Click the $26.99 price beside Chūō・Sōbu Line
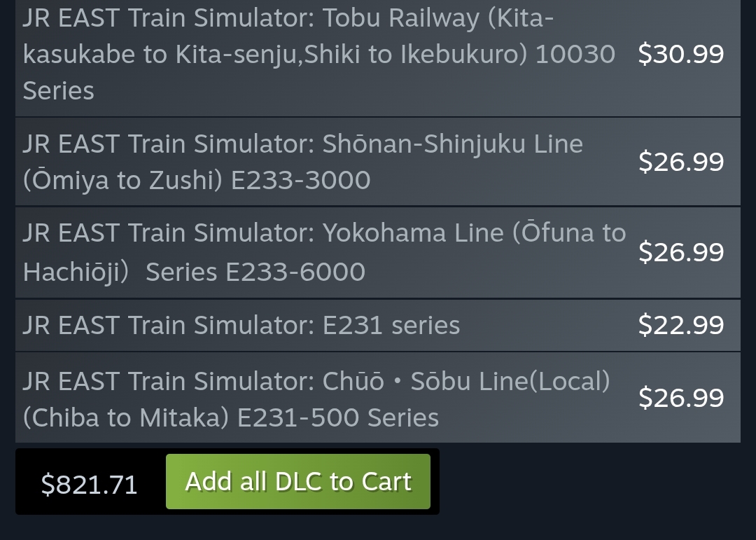This screenshot has width=756, height=540. tap(680, 398)
